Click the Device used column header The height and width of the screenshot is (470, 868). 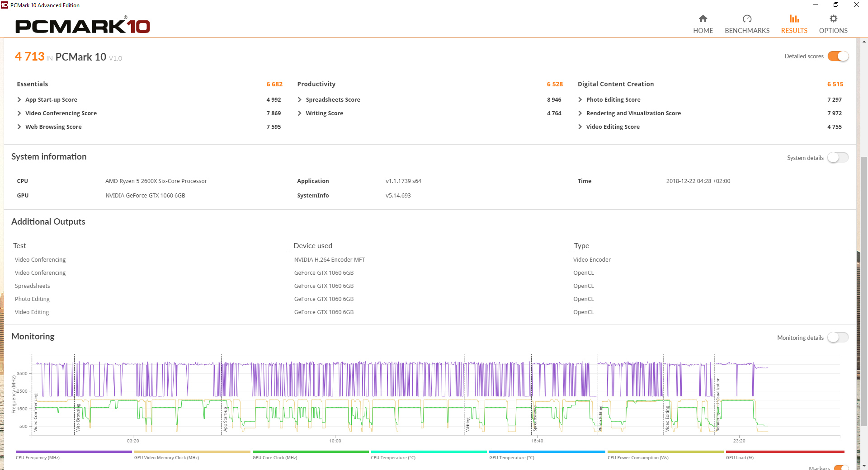(x=313, y=246)
